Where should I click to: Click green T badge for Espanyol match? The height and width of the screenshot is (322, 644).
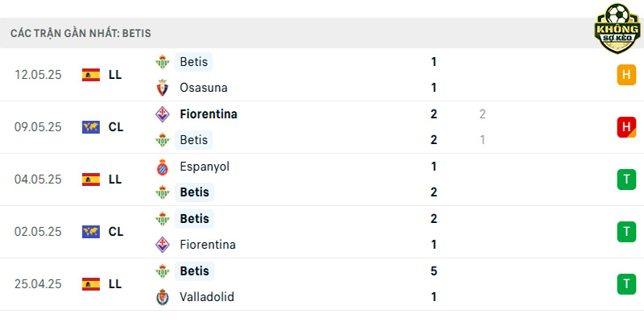click(626, 180)
